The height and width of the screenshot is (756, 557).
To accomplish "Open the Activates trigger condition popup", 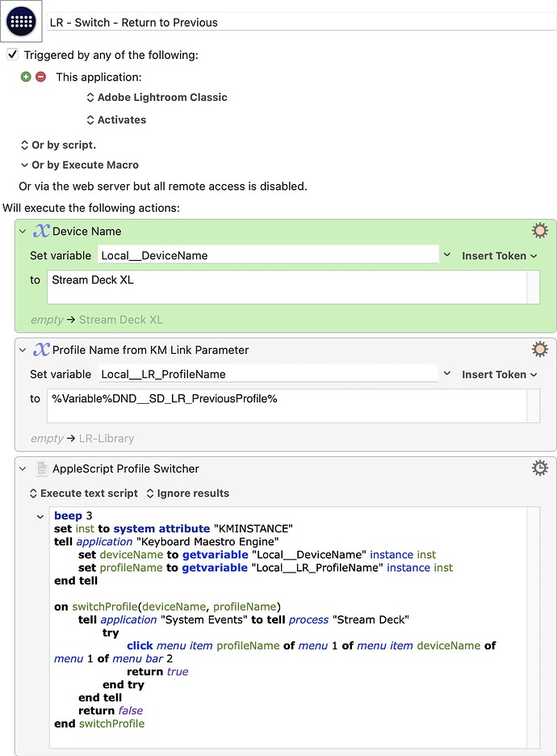I will point(117,120).
